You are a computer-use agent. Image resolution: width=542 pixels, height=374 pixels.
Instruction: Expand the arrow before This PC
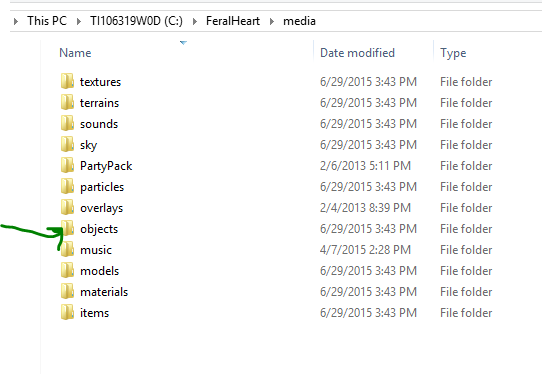[x=16, y=21]
